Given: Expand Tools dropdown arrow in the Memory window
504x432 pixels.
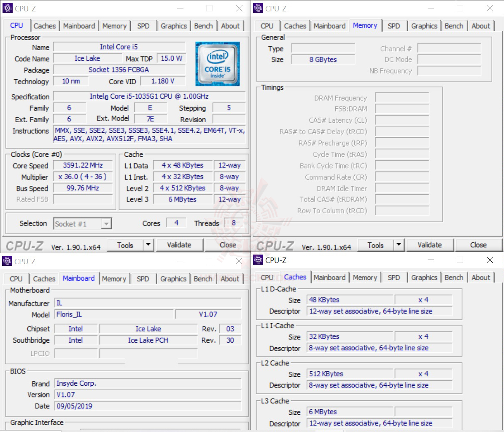Looking at the screenshot, I should click(x=399, y=245).
